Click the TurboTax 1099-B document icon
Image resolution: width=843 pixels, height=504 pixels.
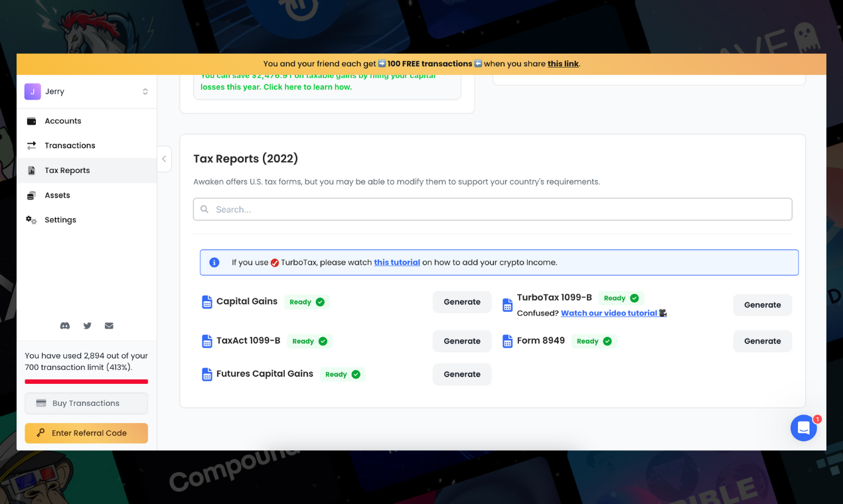[x=507, y=305]
